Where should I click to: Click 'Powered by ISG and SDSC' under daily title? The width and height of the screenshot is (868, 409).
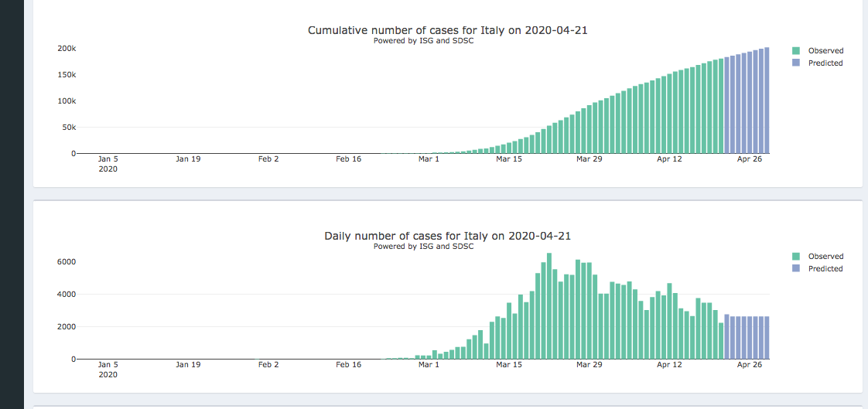[x=423, y=247]
